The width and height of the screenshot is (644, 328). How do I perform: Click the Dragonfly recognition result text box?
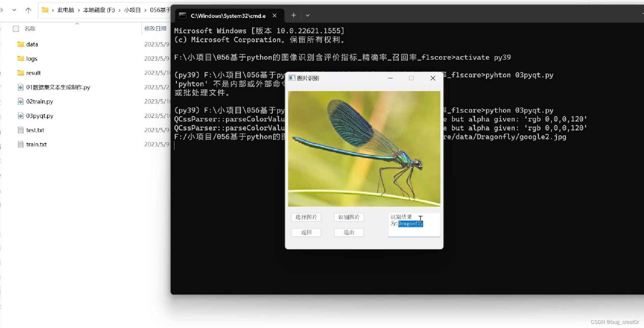(414, 224)
